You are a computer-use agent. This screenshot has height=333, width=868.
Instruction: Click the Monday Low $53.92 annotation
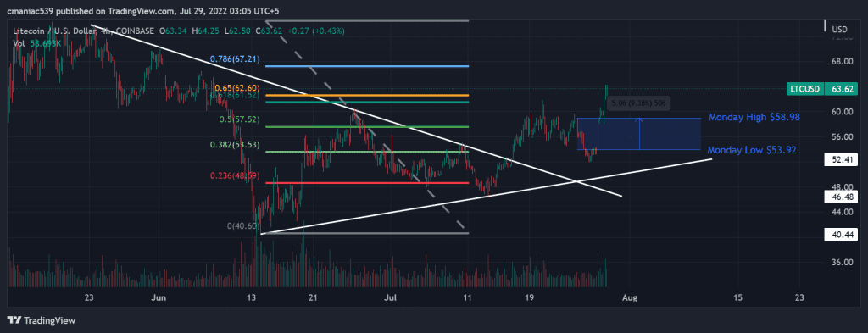pyautogui.click(x=753, y=149)
